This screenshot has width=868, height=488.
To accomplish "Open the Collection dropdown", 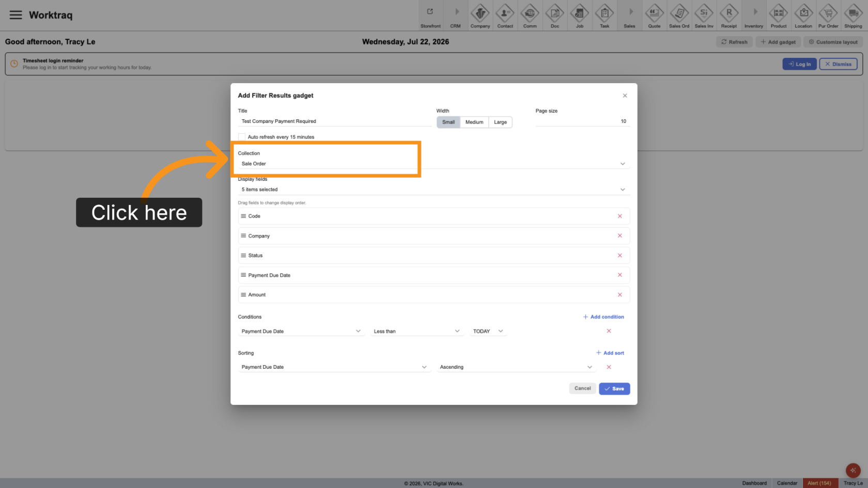I will (433, 164).
